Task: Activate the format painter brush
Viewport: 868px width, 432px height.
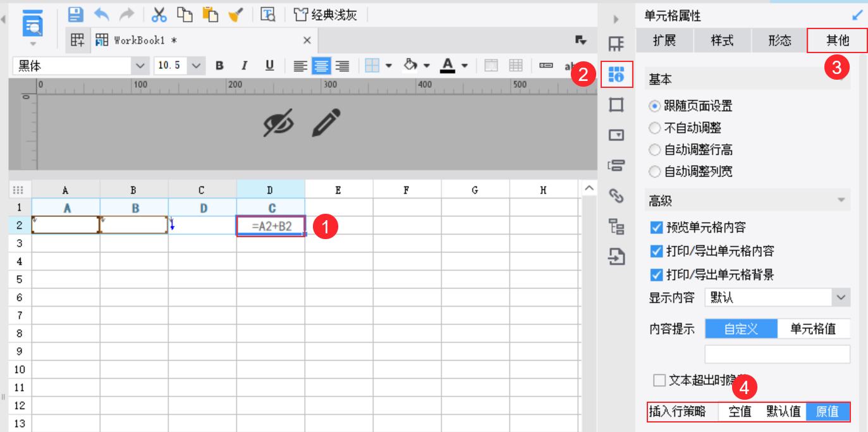Action: point(236,15)
